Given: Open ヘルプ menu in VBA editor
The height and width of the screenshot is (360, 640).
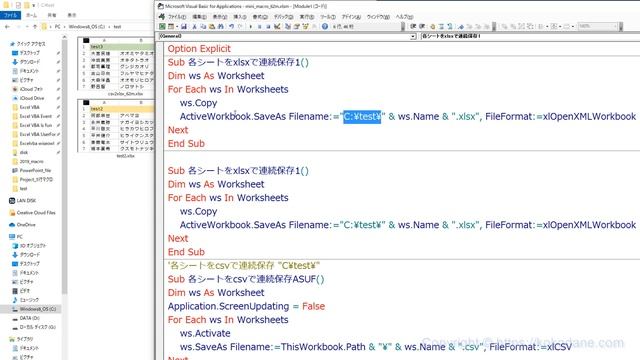Looking at the screenshot, I should (404, 17).
